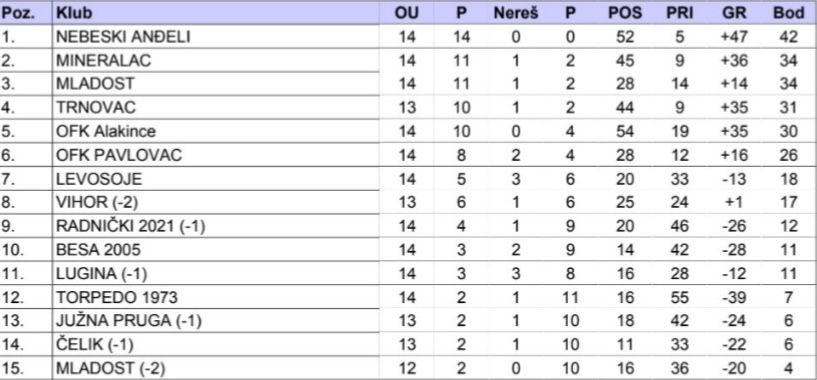Select the VIHOR (-2) entry
Screen dimensions: 817x380
(97, 202)
